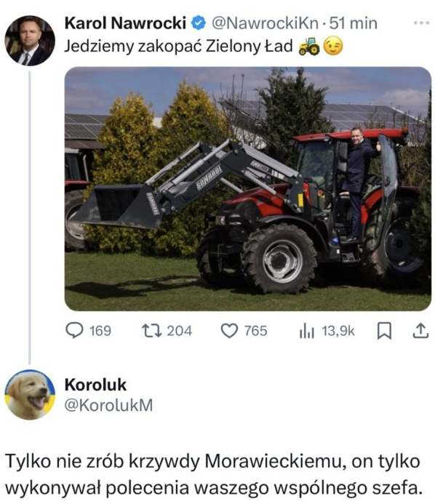The height and width of the screenshot is (504, 435).
Task: Bookmark the tweet
Action: point(384,331)
